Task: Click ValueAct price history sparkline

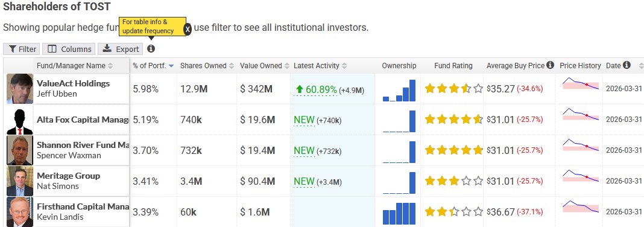Action: coord(580,83)
